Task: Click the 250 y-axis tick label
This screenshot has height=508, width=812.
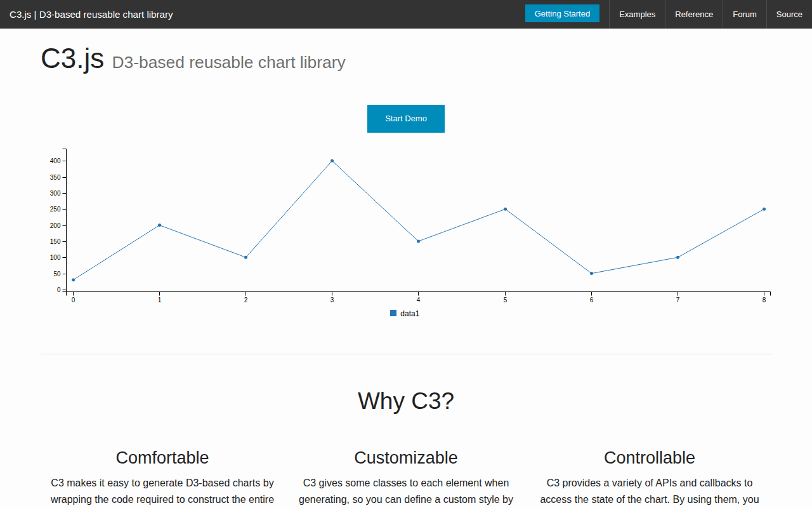Action: [x=55, y=210]
